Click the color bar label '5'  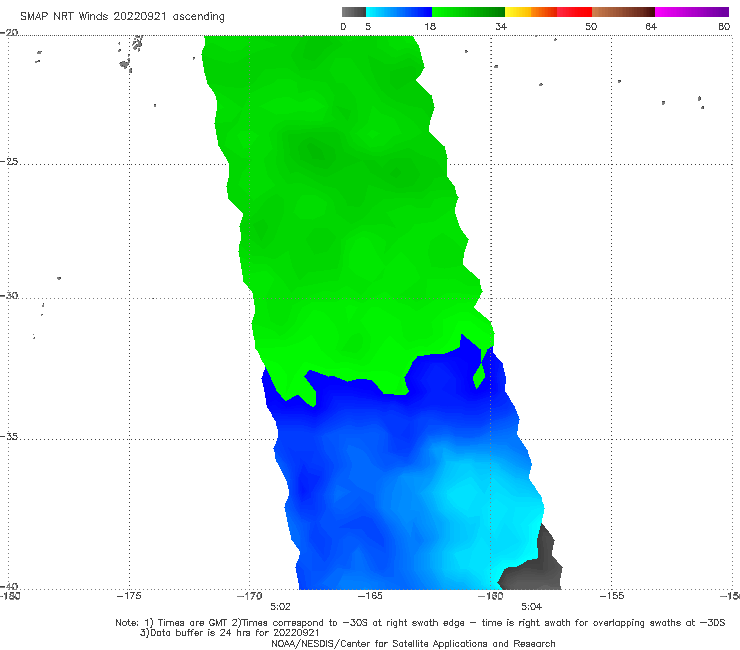pos(368,26)
